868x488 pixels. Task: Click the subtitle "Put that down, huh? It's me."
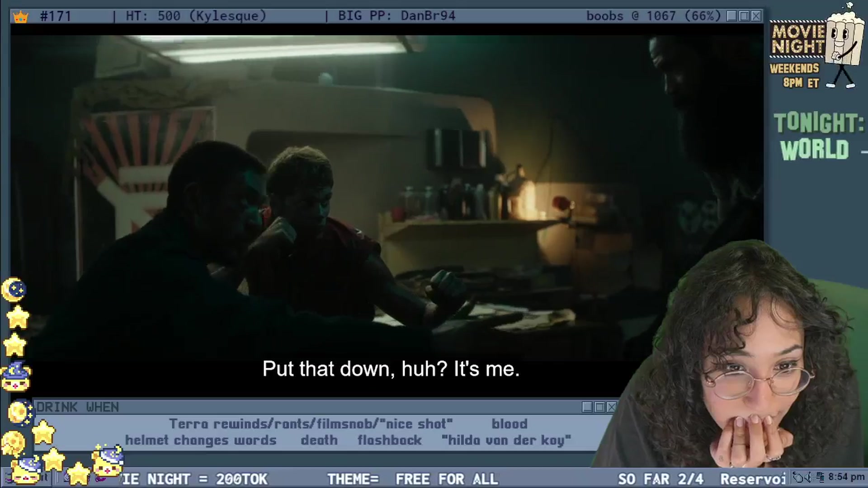[x=391, y=369]
